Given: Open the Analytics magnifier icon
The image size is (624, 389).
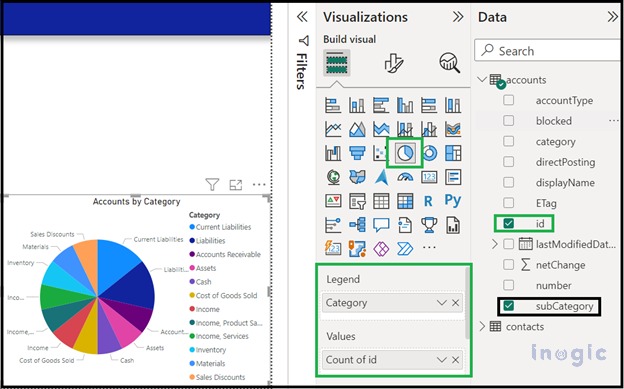Looking at the screenshot, I should (x=450, y=63).
